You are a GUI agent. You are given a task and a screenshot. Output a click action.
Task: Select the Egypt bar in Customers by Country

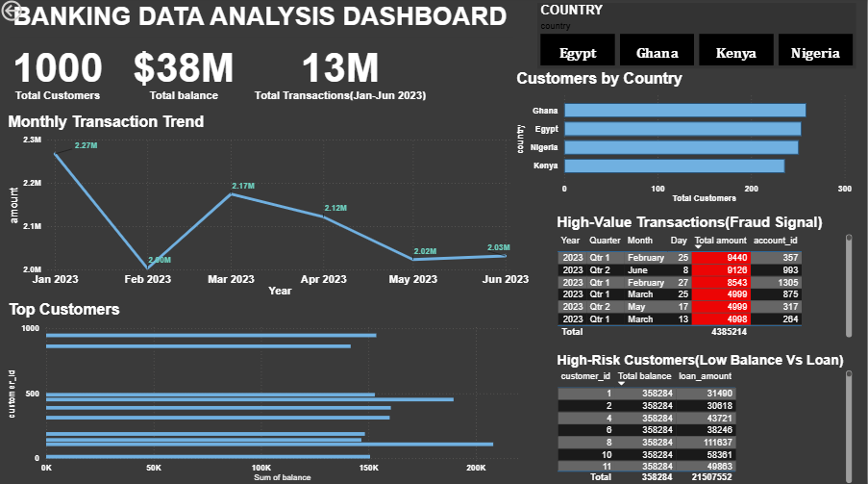(x=682, y=129)
